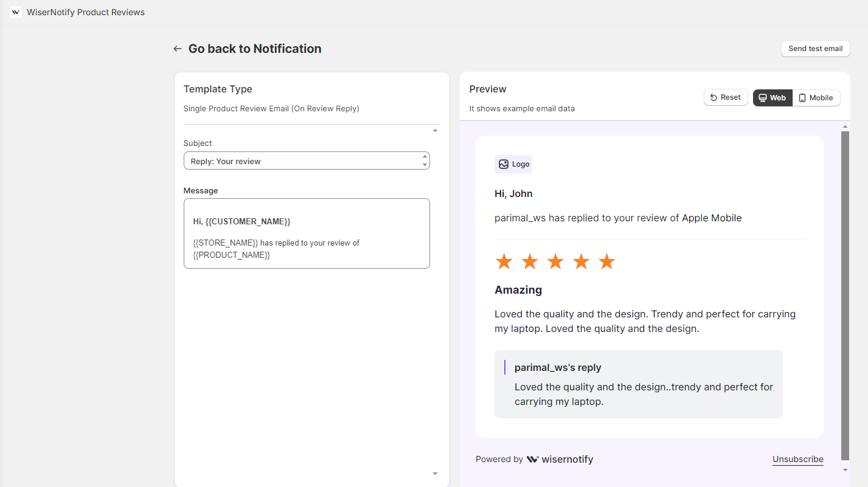
Task: Focus the Subject input field
Action: point(301,161)
